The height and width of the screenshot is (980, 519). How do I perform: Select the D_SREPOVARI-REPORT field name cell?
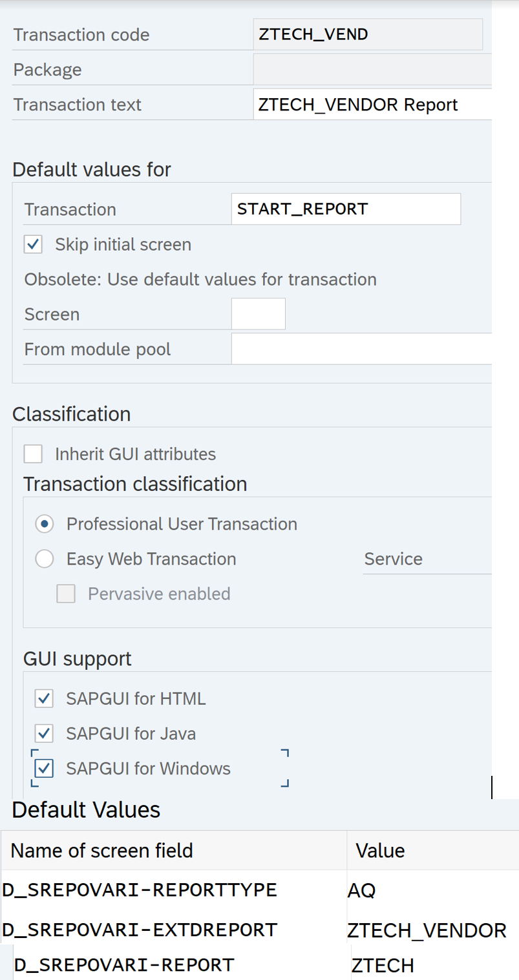point(124,965)
